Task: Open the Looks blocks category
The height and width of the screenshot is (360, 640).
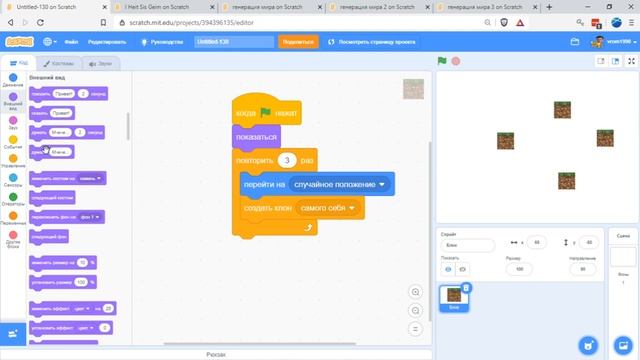Action: tap(13, 101)
